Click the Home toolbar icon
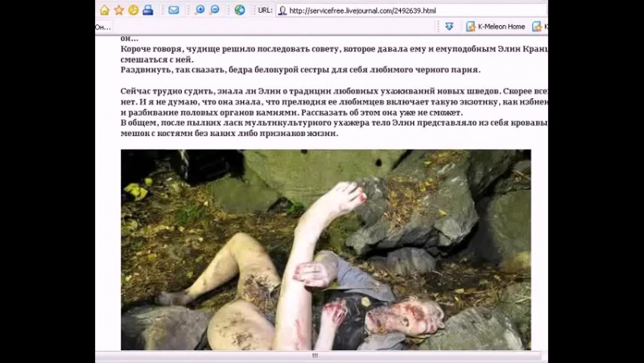The width and height of the screenshot is (644, 363). point(105,10)
